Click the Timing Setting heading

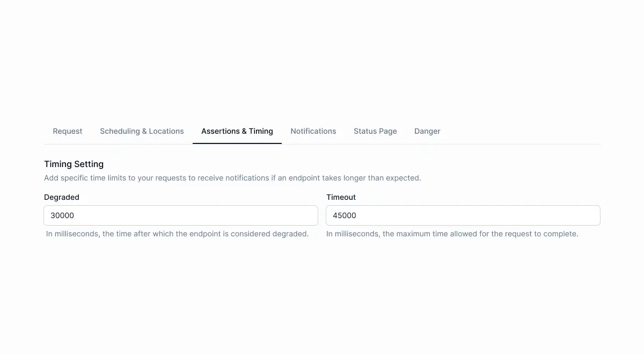pyautogui.click(x=74, y=164)
